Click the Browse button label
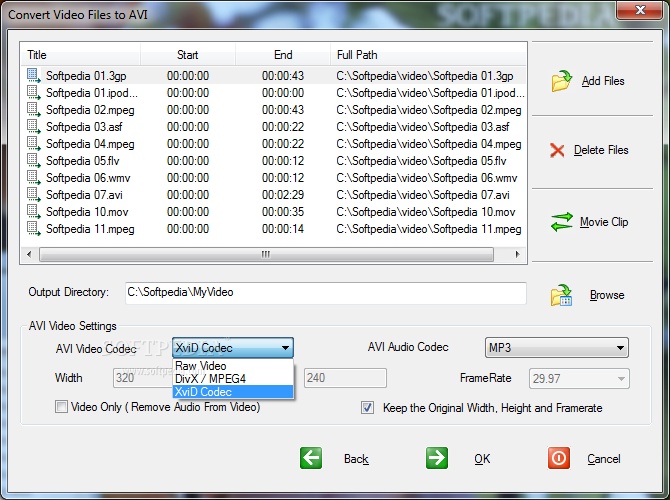 pyautogui.click(x=607, y=295)
